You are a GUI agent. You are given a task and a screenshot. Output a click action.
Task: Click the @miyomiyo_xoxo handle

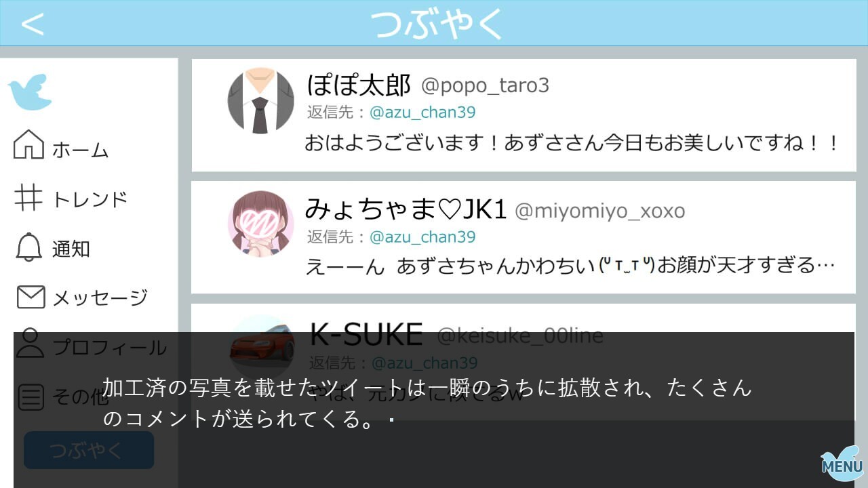coord(600,211)
